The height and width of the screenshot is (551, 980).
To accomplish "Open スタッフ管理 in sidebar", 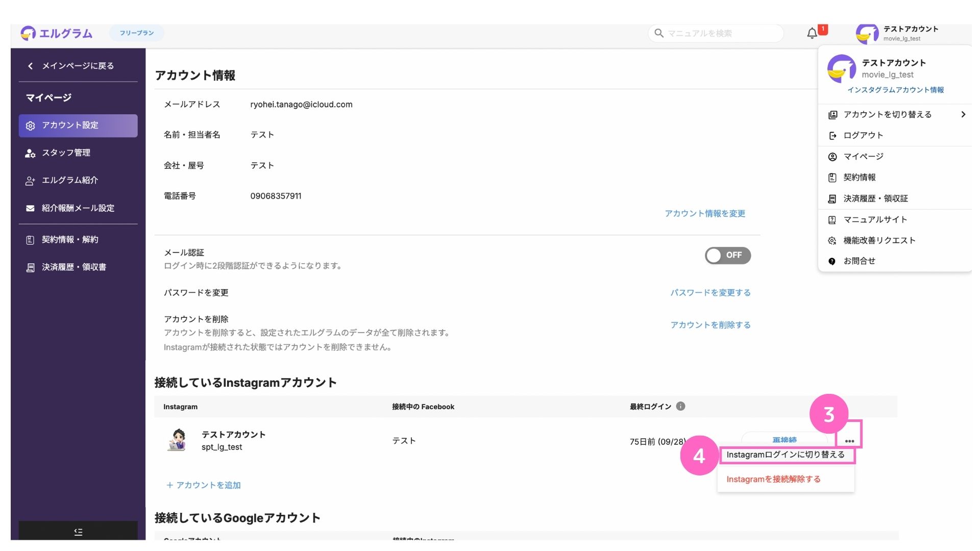I will coord(66,153).
